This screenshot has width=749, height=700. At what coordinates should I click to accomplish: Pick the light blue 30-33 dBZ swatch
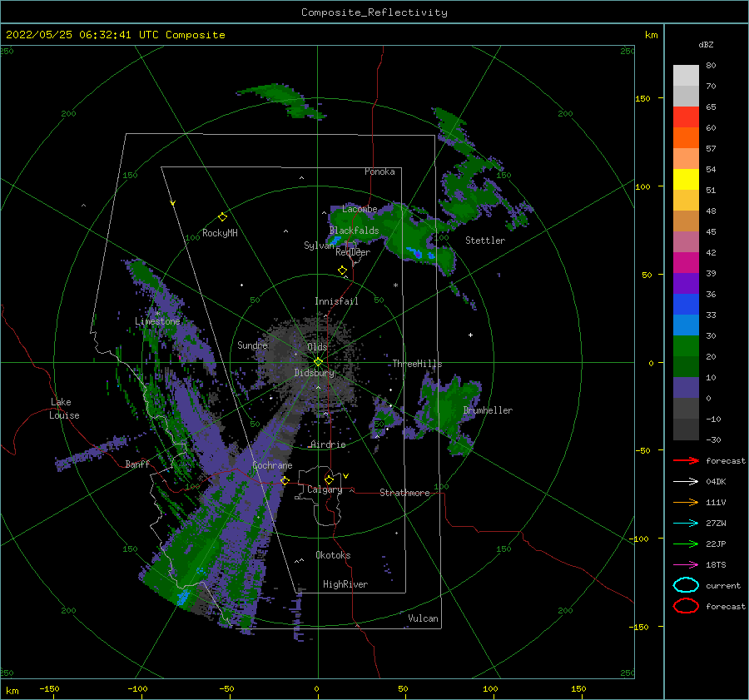click(686, 325)
